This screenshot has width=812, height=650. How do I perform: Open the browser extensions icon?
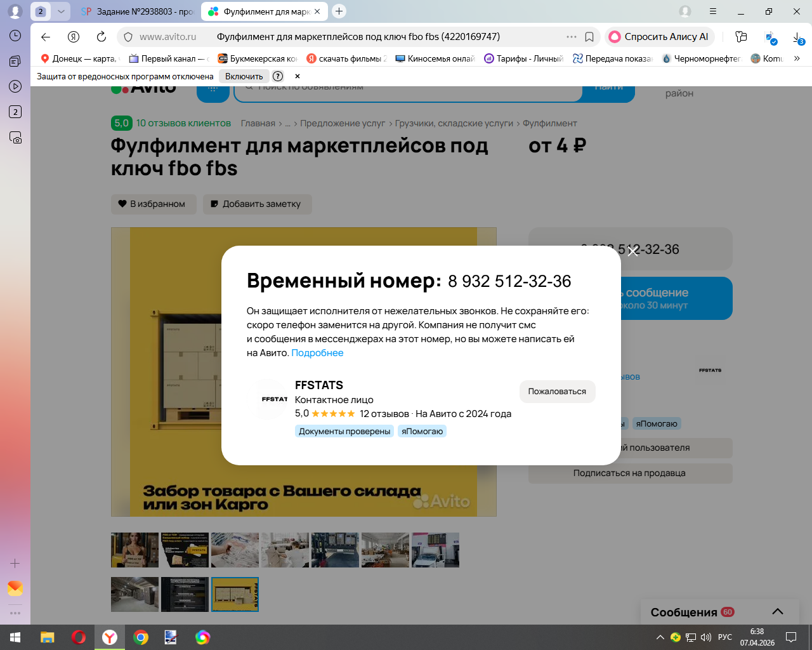[x=741, y=37]
